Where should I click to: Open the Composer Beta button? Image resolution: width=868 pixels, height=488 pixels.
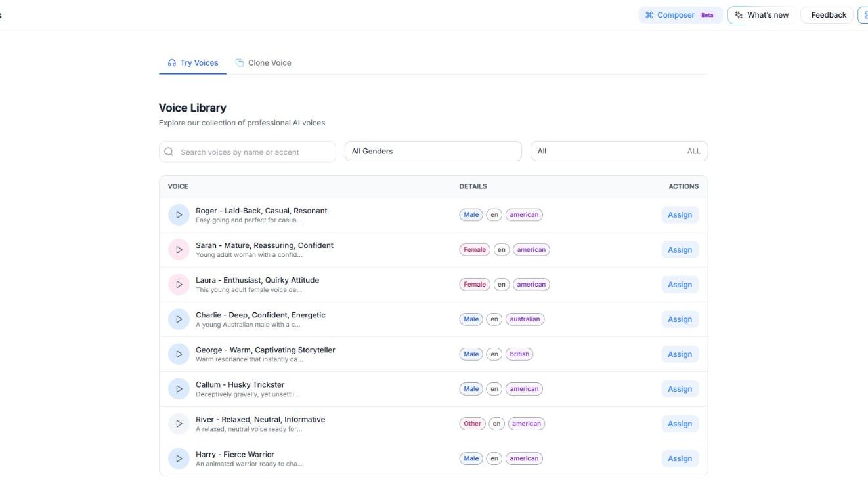(x=680, y=15)
